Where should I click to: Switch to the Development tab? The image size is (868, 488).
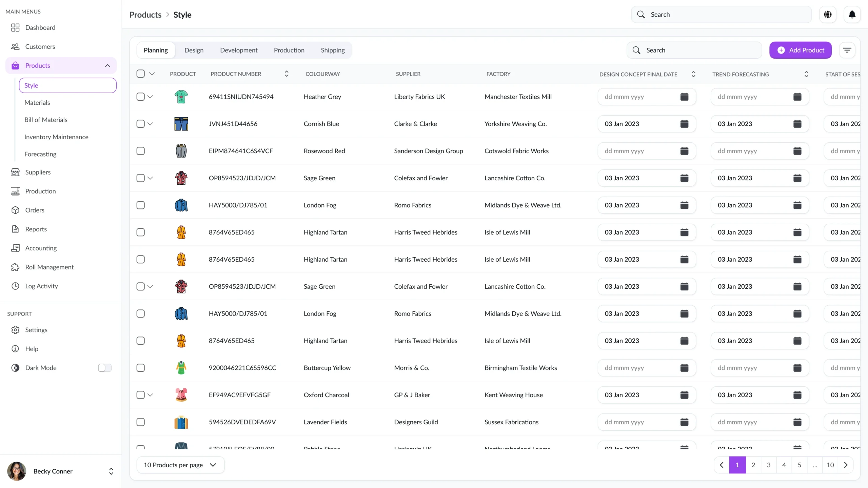click(239, 50)
